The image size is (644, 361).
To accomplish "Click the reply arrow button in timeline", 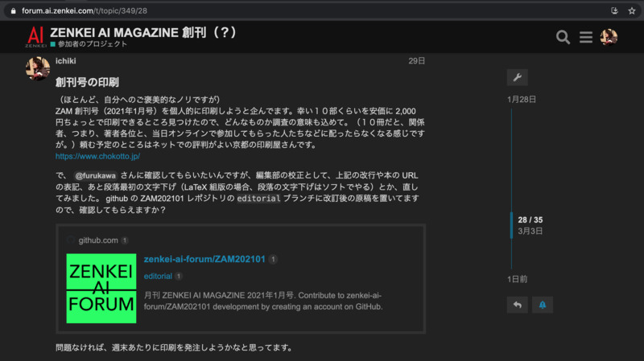I will click(x=517, y=305).
